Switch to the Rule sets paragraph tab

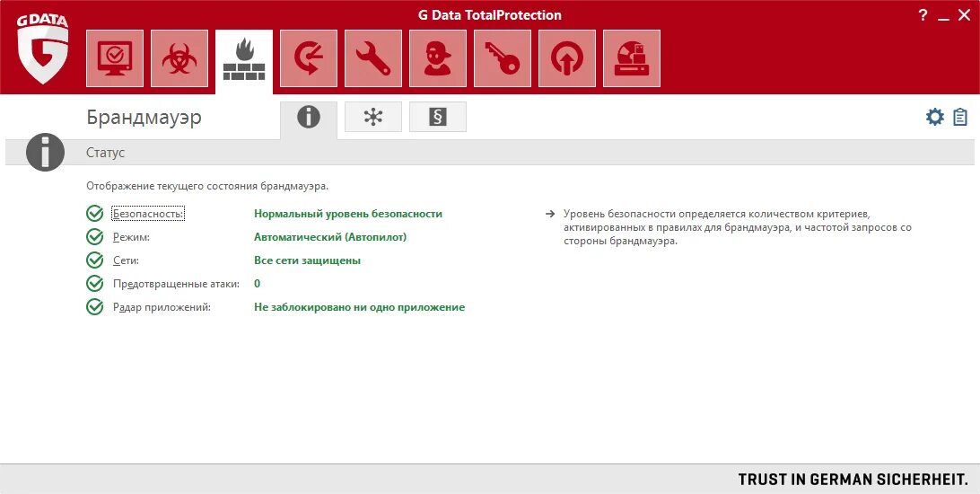click(x=438, y=117)
